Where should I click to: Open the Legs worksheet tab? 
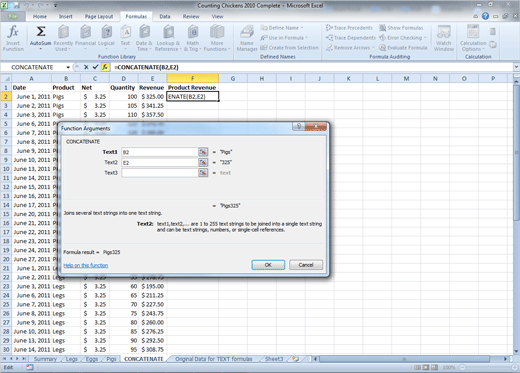coord(71,359)
